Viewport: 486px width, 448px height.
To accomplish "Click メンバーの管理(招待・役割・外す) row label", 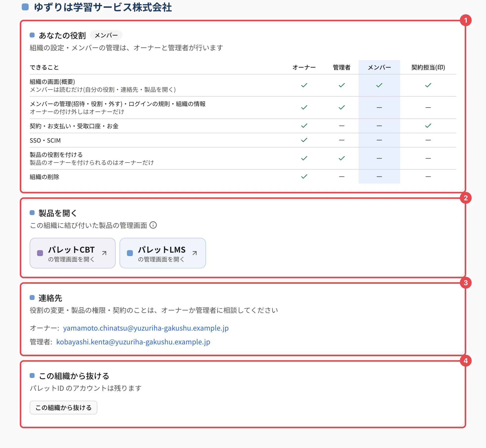I will click(x=118, y=104).
